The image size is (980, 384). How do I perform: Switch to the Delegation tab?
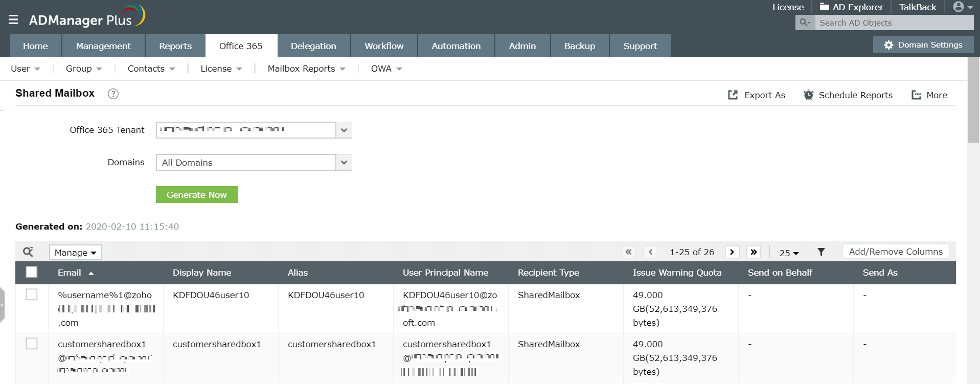pos(313,46)
